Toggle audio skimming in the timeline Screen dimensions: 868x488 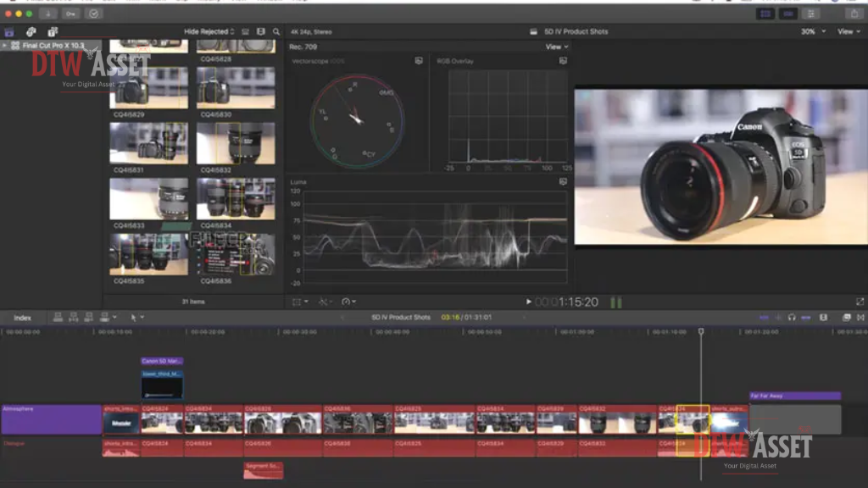tap(778, 318)
